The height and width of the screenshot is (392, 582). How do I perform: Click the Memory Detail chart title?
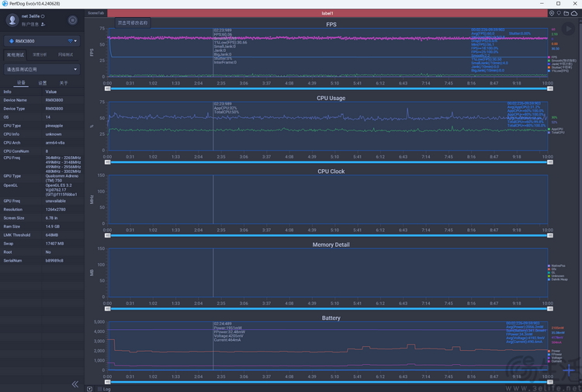tap(331, 245)
